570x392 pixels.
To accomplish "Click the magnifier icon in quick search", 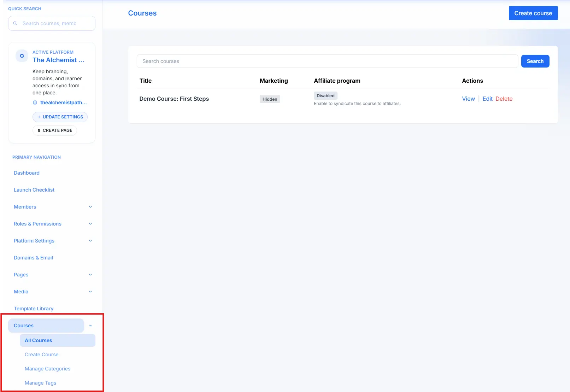I will pyautogui.click(x=15, y=23).
